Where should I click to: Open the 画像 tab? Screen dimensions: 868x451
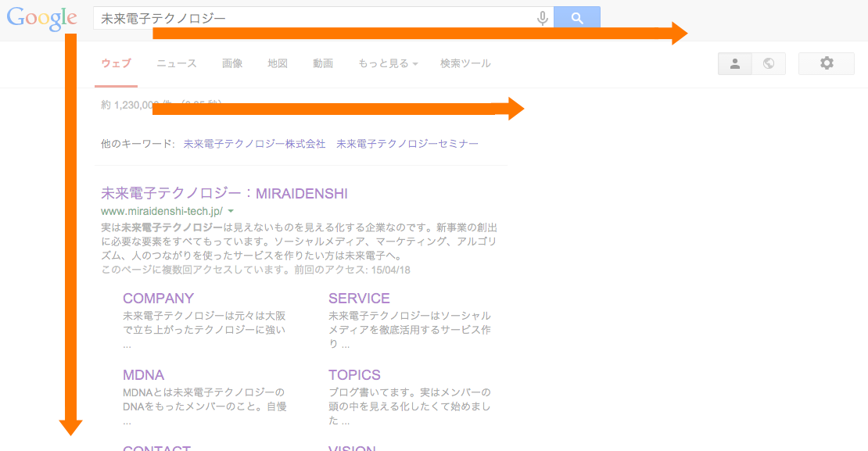click(232, 63)
